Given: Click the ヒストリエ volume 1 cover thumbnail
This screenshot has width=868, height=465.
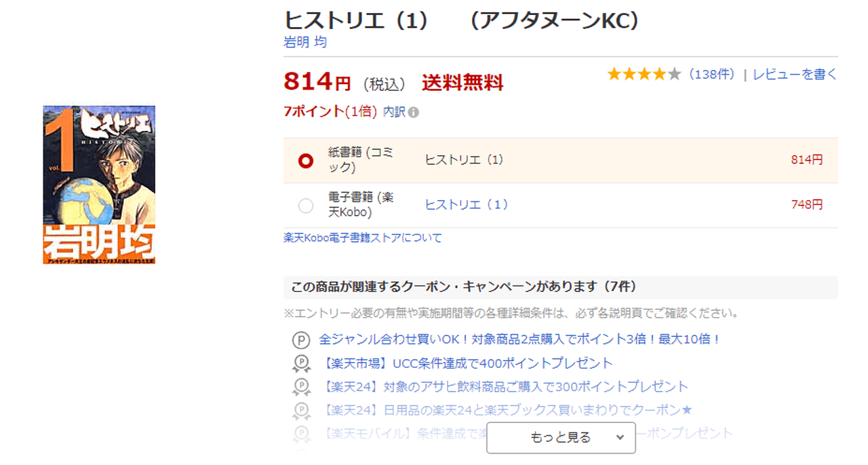Looking at the screenshot, I should point(99,184).
